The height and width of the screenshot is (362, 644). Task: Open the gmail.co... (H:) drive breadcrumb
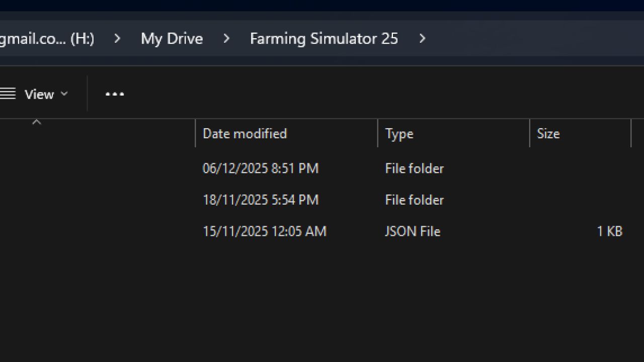pos(48,39)
